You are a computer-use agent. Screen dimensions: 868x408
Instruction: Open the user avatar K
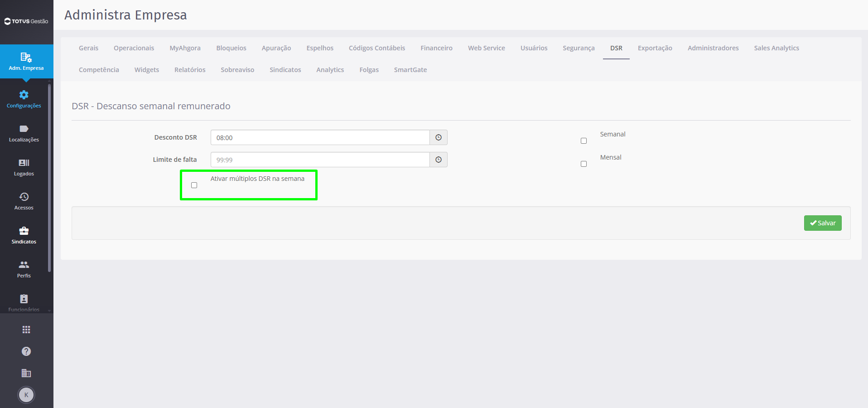click(x=26, y=395)
